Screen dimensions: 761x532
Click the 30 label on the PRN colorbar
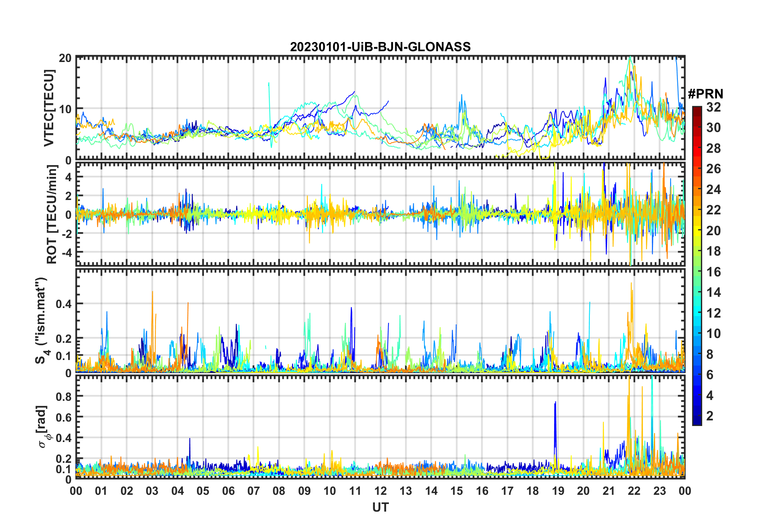[713, 128]
